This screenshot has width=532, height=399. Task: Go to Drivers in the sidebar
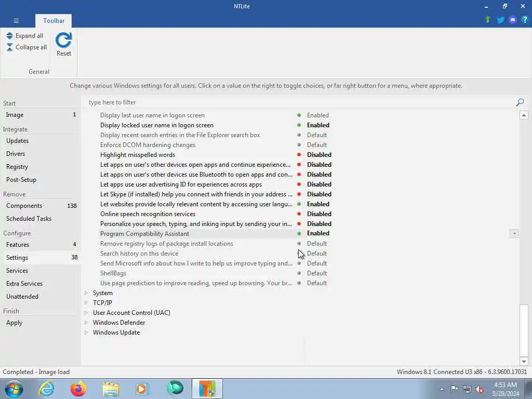pos(41,154)
